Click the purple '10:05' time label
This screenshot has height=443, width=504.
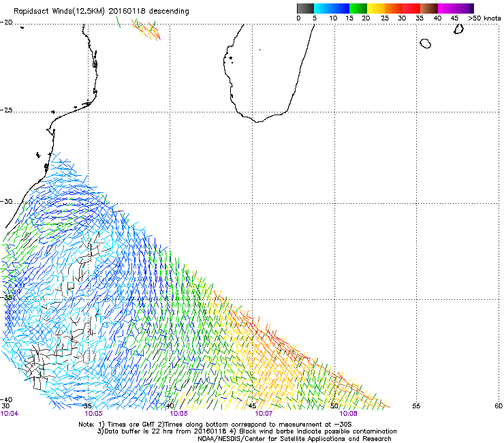(x=93, y=414)
